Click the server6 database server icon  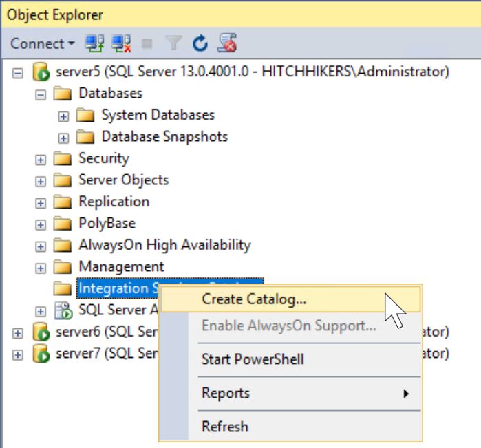point(41,332)
